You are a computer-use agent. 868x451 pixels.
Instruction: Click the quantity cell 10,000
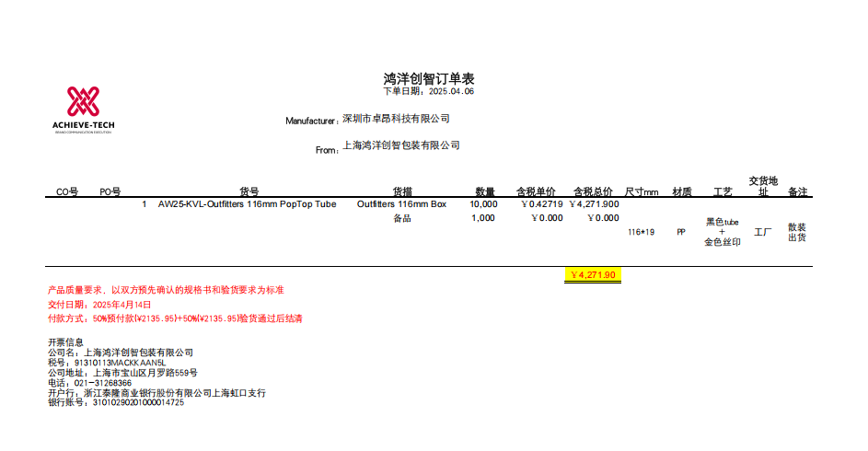483,204
